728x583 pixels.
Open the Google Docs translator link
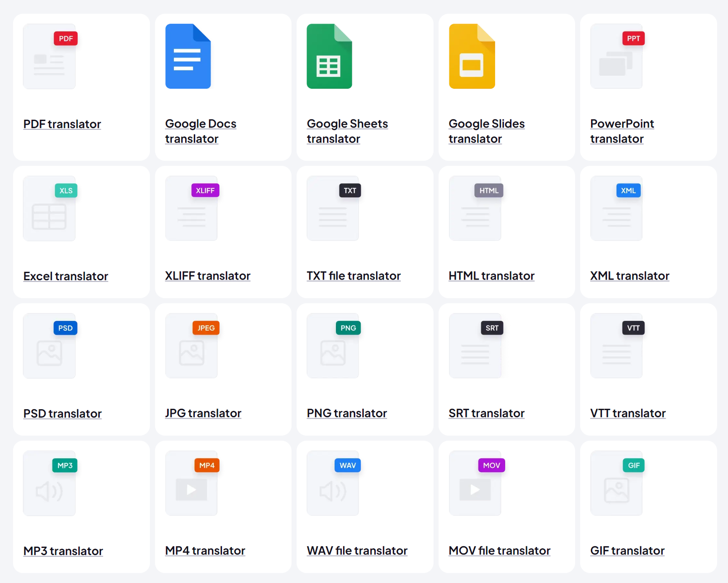pos(201,131)
